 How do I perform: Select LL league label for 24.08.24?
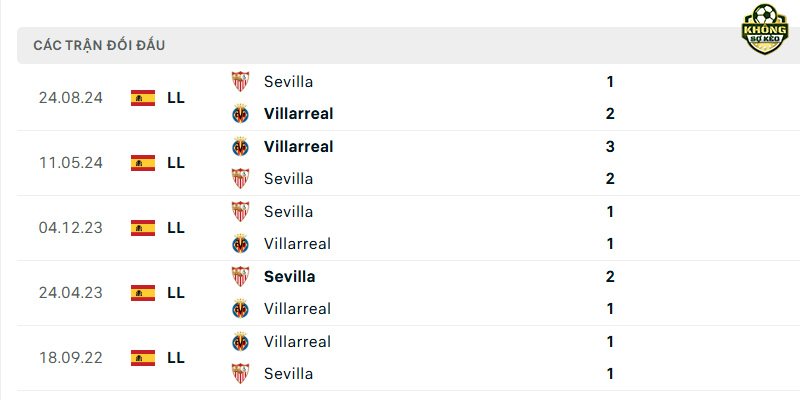click(176, 98)
